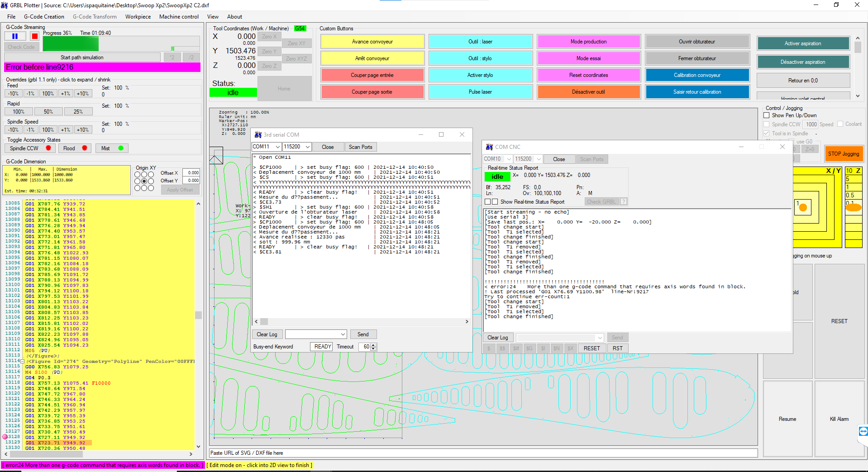Increase the Timeout value with up arrow
The width and height of the screenshot is (868, 472).
(373, 345)
